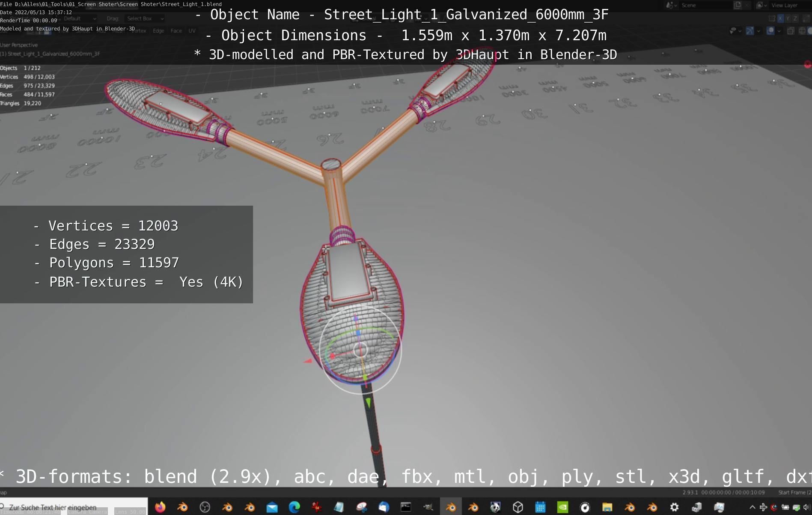
Task: Open the Windows Calendar app icon
Action: [x=540, y=507]
